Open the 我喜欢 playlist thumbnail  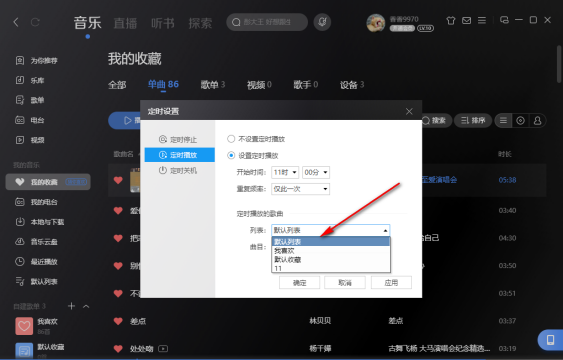pos(24,326)
